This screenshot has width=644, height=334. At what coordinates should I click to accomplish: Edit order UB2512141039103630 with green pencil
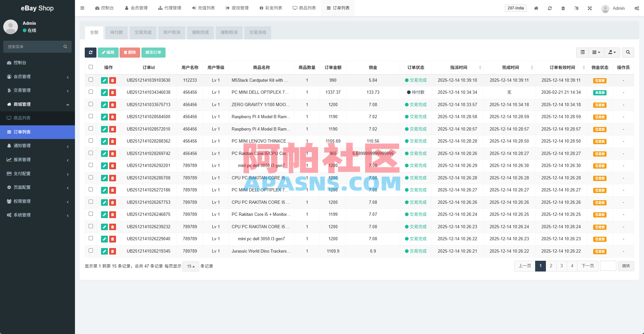tap(104, 80)
